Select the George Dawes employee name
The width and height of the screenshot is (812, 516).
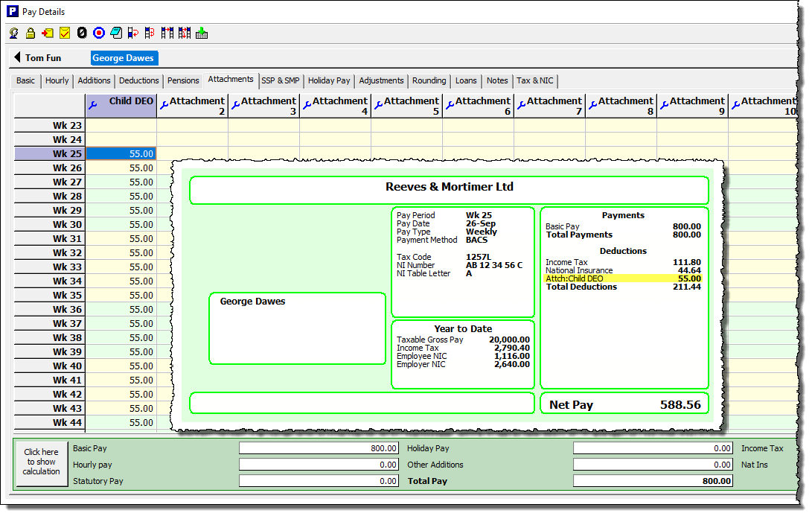(124, 58)
